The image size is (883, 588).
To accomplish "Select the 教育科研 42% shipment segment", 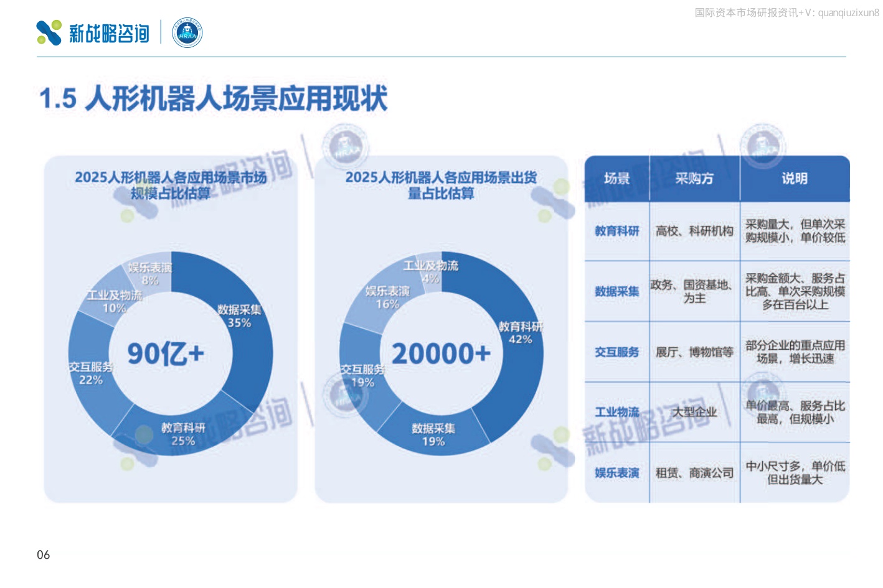I will tap(521, 333).
